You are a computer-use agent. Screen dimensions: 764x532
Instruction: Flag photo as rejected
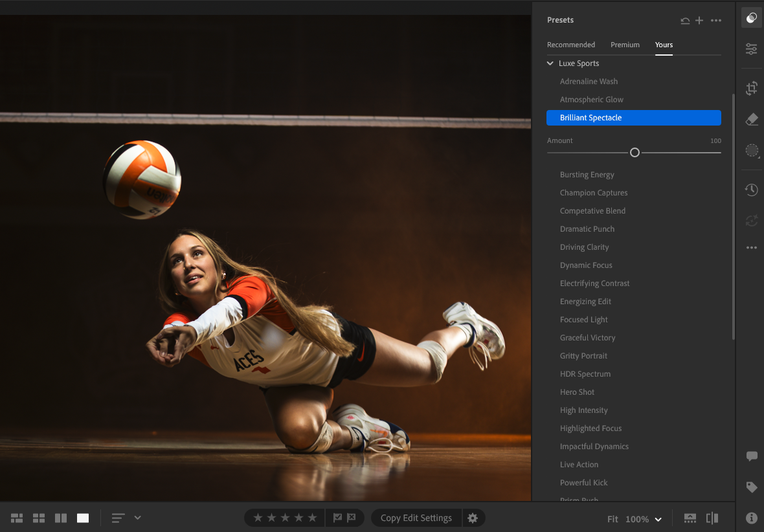pyautogui.click(x=352, y=518)
